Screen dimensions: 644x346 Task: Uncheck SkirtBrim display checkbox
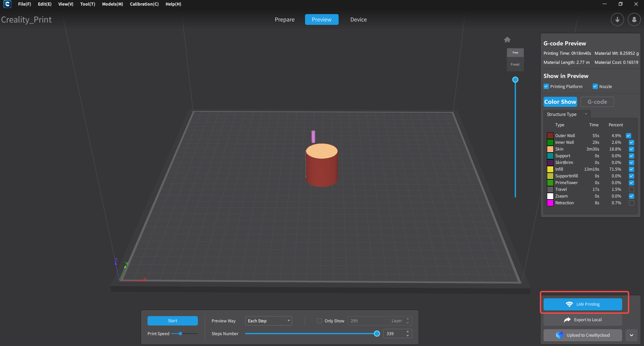click(632, 163)
